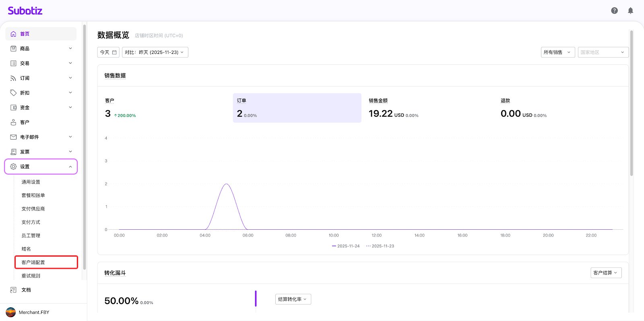Open the 国家地区 country filter dropdown
The image size is (644, 321).
click(603, 52)
